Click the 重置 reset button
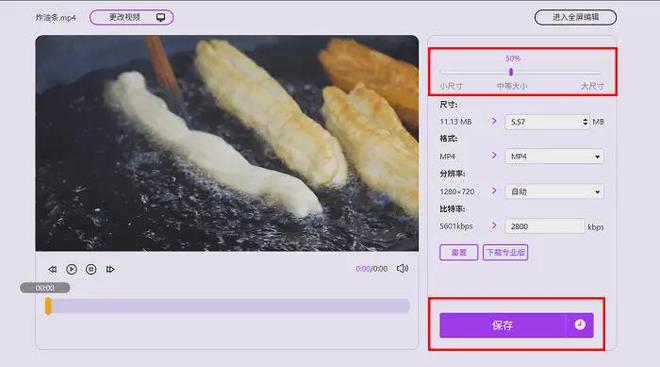Viewport: 660px width, 367px height. coord(459,253)
